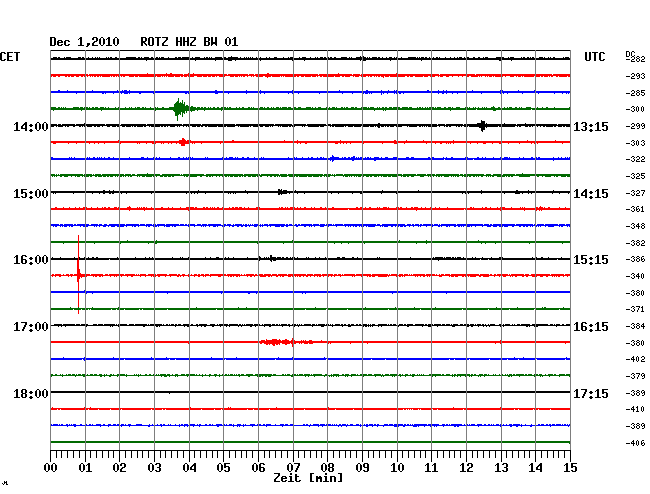Click the DC offset value -325

click(x=635, y=176)
